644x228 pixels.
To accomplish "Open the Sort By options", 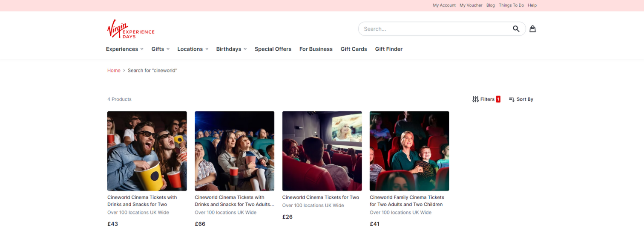I will tap(521, 99).
